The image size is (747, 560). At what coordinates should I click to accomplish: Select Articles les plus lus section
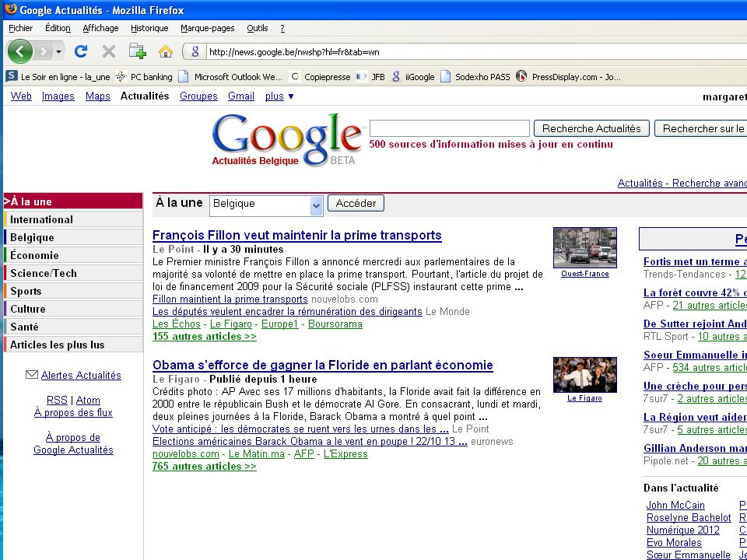(73, 345)
